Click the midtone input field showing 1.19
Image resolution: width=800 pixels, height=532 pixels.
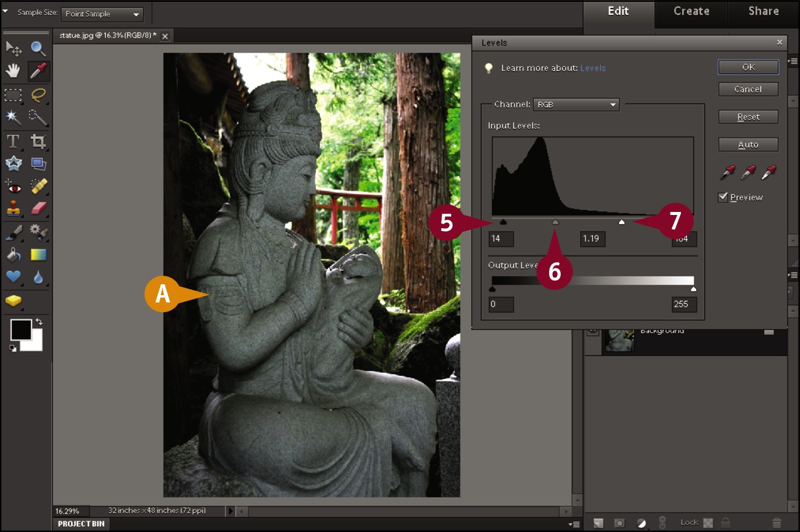coord(592,239)
